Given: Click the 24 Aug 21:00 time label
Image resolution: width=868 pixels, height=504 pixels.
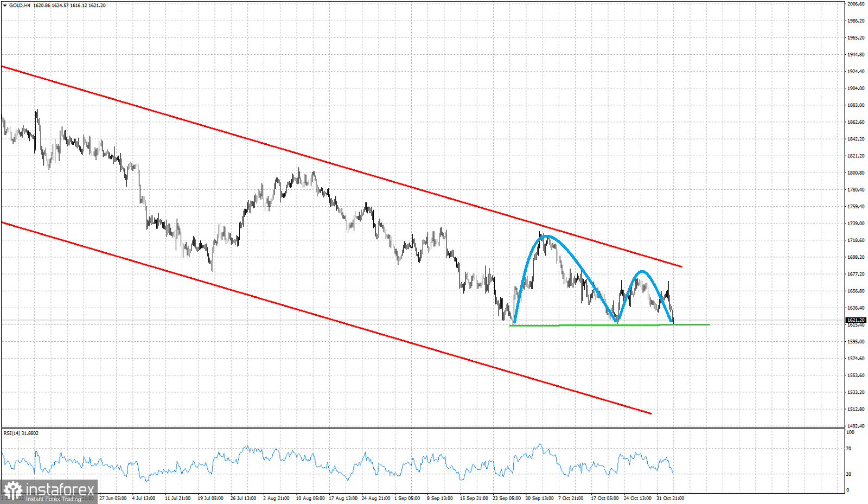Looking at the screenshot, I should (376, 498).
